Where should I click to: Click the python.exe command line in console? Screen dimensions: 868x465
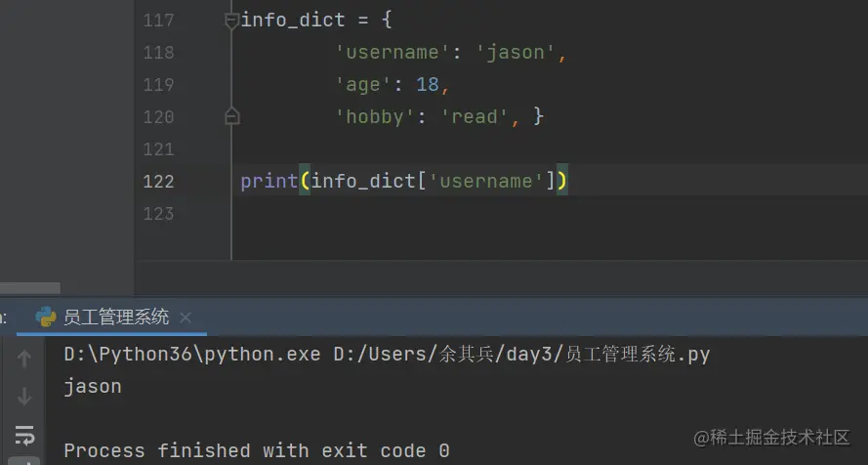pos(387,355)
